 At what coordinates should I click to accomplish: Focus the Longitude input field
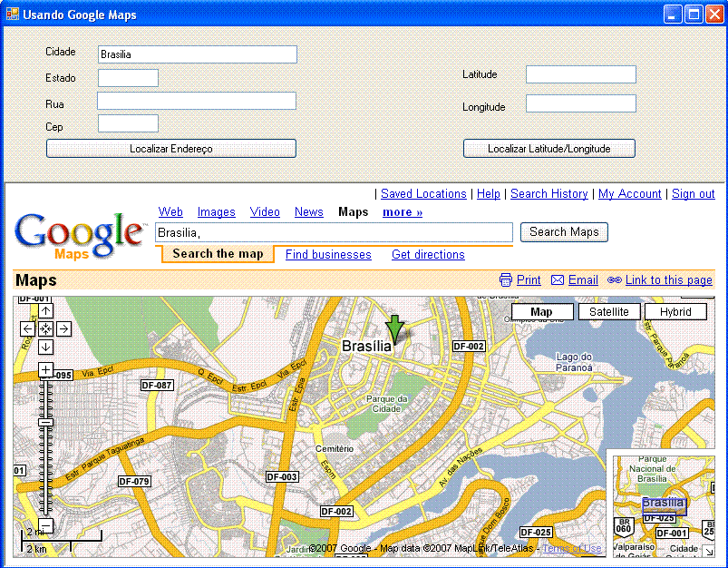pyautogui.click(x=581, y=103)
